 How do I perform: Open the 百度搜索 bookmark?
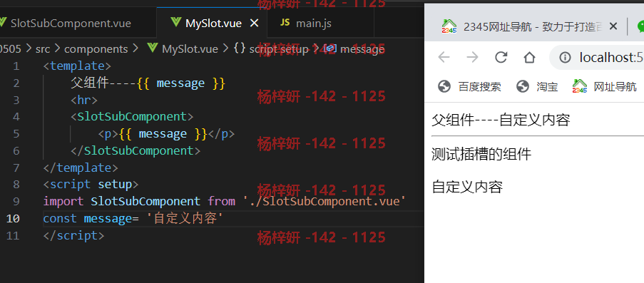pyautogui.click(x=469, y=87)
